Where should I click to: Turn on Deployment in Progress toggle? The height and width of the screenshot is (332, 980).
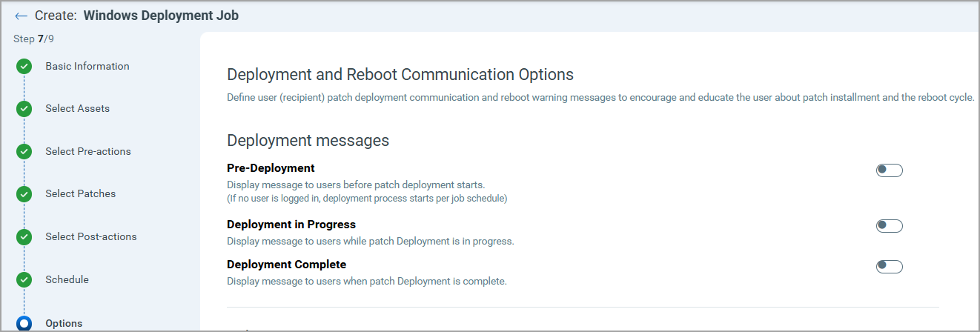[x=889, y=226]
